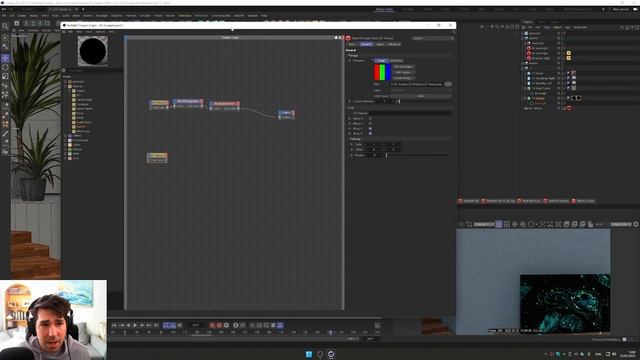The image size is (640, 360).
Task: Click the red record keyframe button
Action: coord(212,325)
